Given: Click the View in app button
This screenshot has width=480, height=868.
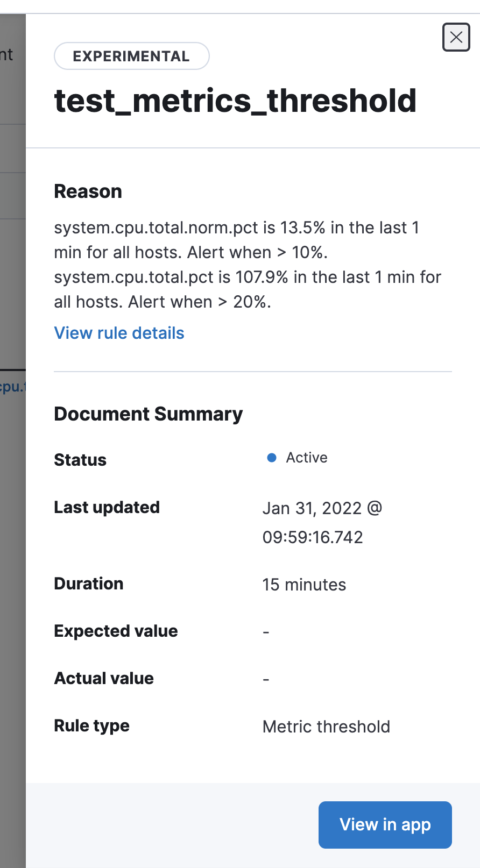Looking at the screenshot, I should 384,824.
